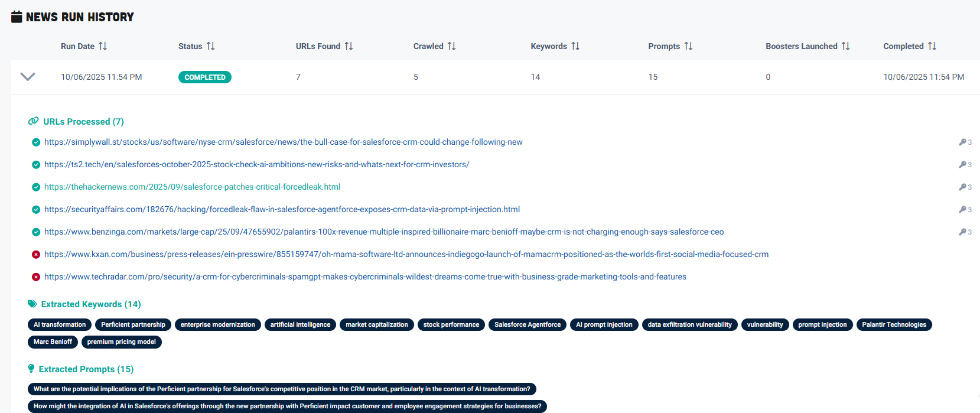Open the ts2.tech Salesforce stock check link
This screenshot has height=413, width=980.
point(257,164)
